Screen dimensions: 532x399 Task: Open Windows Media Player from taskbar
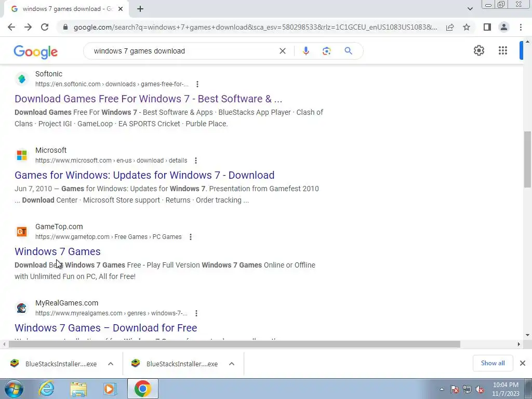point(110,389)
